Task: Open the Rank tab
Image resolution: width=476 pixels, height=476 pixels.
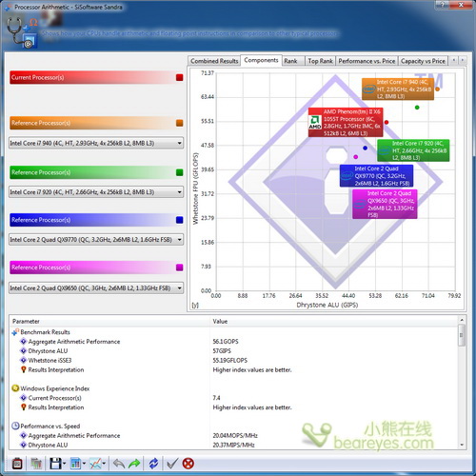Action: point(293,61)
